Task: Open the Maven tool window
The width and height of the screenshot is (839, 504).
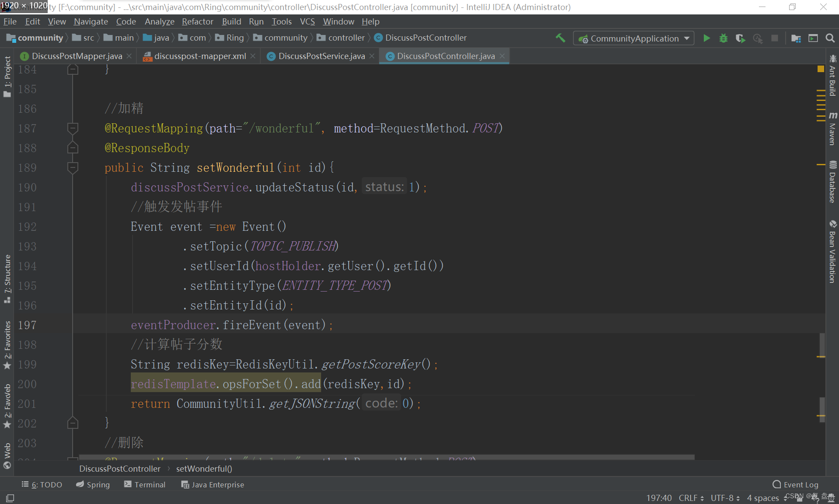Action: (x=832, y=128)
